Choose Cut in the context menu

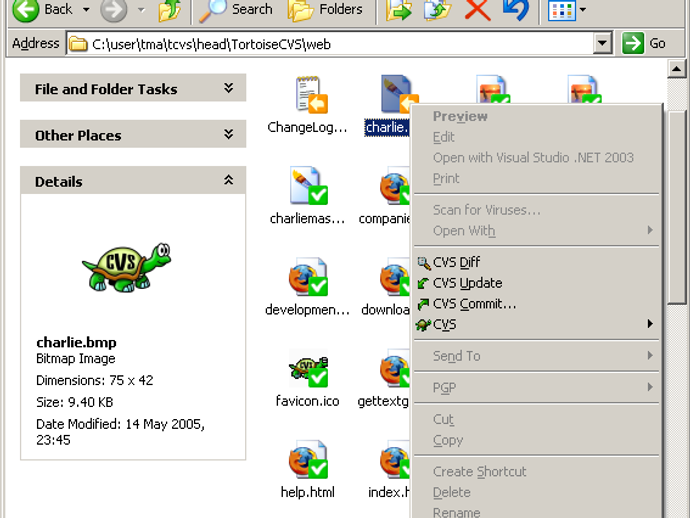pyautogui.click(x=536, y=419)
